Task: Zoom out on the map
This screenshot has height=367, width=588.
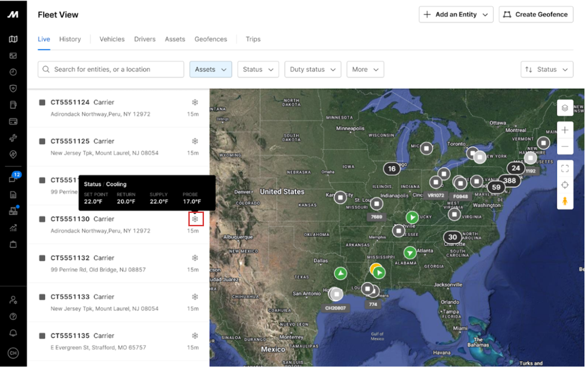Action: pyautogui.click(x=565, y=147)
